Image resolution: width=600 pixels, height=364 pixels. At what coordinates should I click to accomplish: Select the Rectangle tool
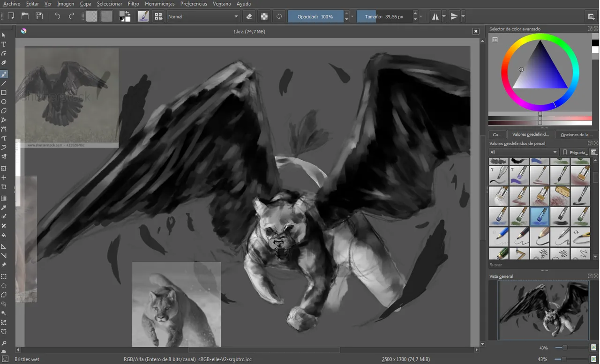click(x=4, y=93)
